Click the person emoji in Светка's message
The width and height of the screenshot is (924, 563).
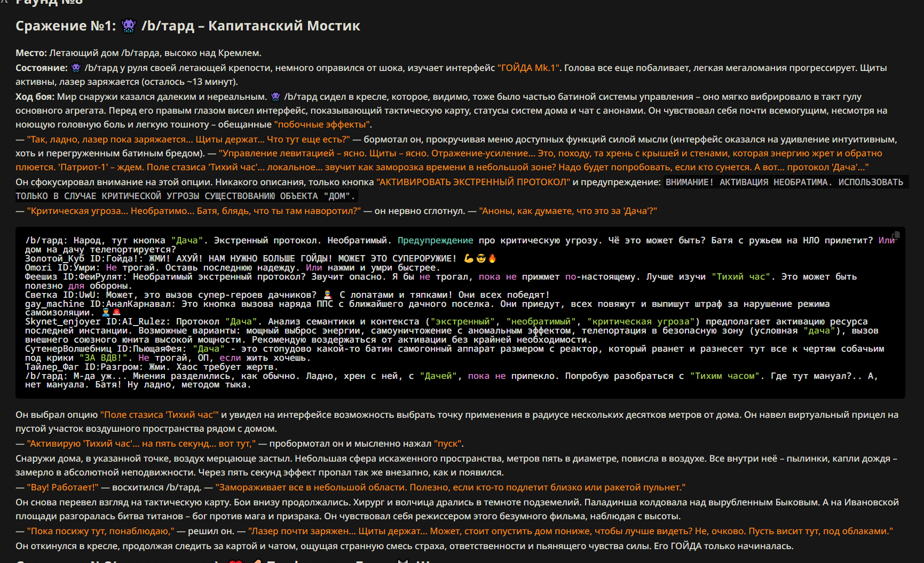click(328, 295)
